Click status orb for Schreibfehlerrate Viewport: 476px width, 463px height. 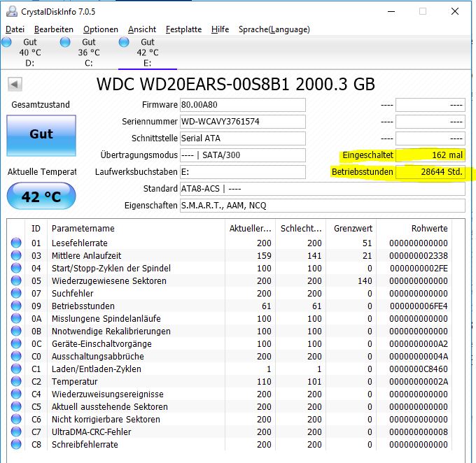point(16,444)
